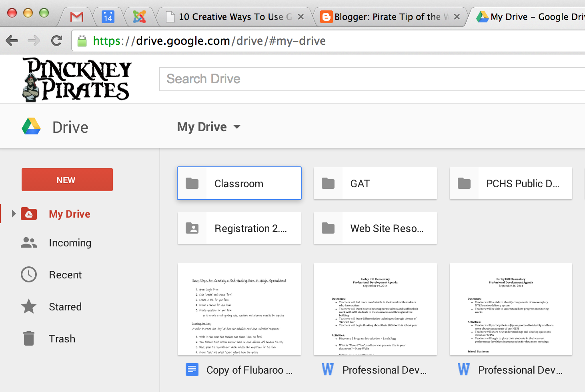This screenshot has height=392, width=585.
Task: Click the Classroom folder icon
Action: [x=192, y=183]
